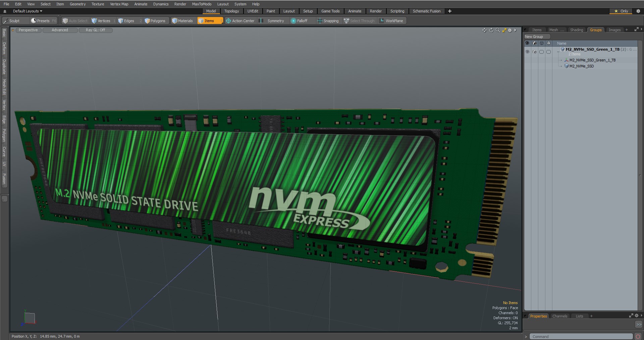Maximize viewport with orange arrows icon

coord(504,30)
